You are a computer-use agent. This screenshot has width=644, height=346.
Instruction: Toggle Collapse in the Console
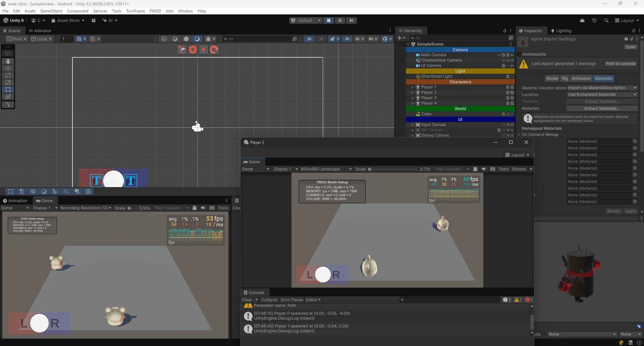click(269, 300)
